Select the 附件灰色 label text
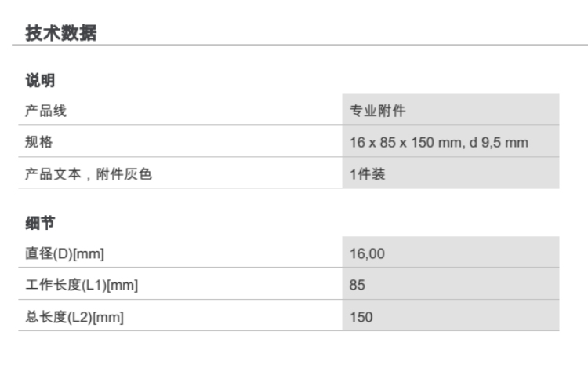588x368 pixels. (124, 175)
